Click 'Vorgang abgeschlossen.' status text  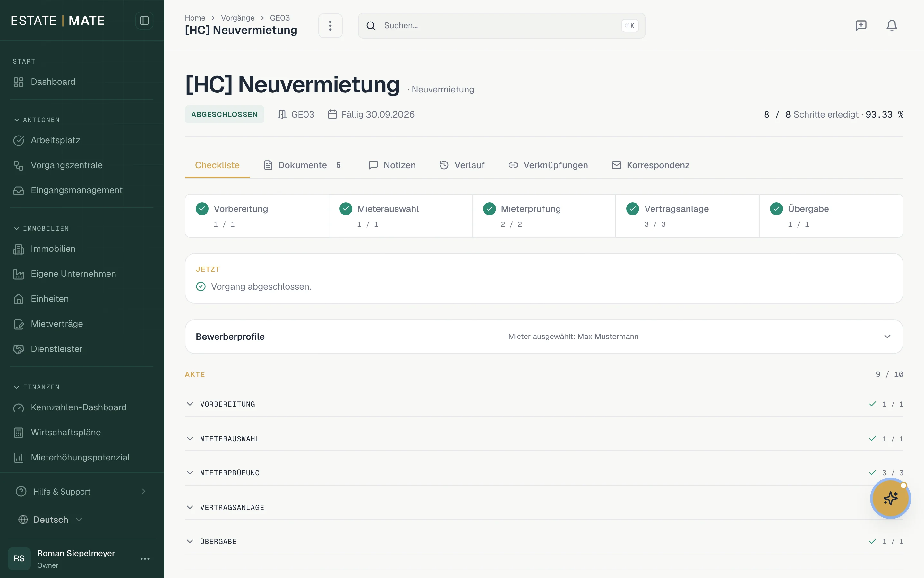(261, 287)
